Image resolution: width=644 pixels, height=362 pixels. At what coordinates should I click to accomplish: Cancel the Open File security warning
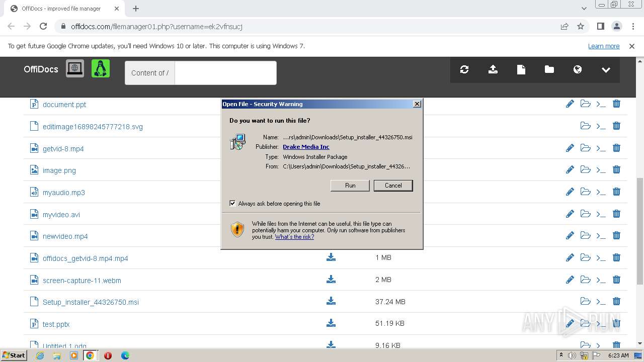coord(393,186)
